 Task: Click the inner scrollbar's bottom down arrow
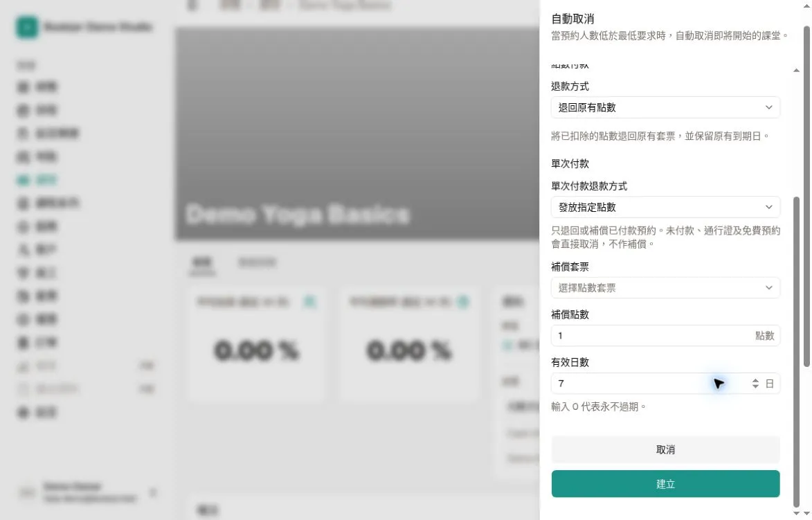pyautogui.click(x=797, y=513)
